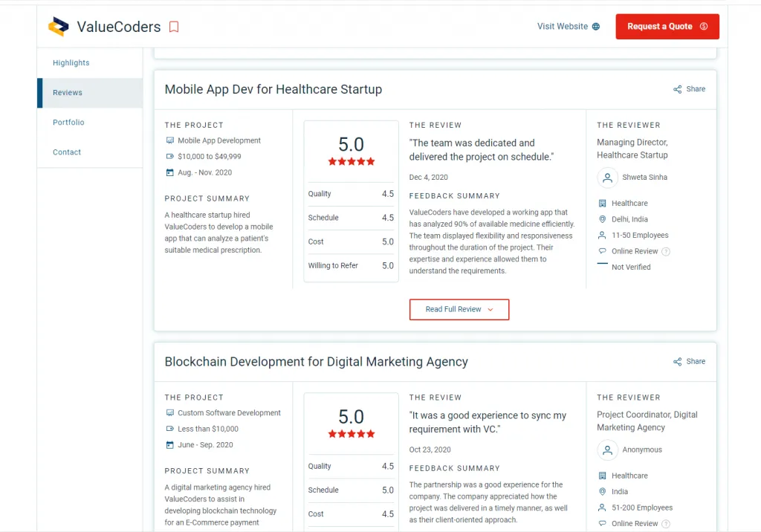Viewport: 761px width, 532px height.
Task: Bookmark ValueCoders with the red bookmark icon
Action: click(x=174, y=27)
